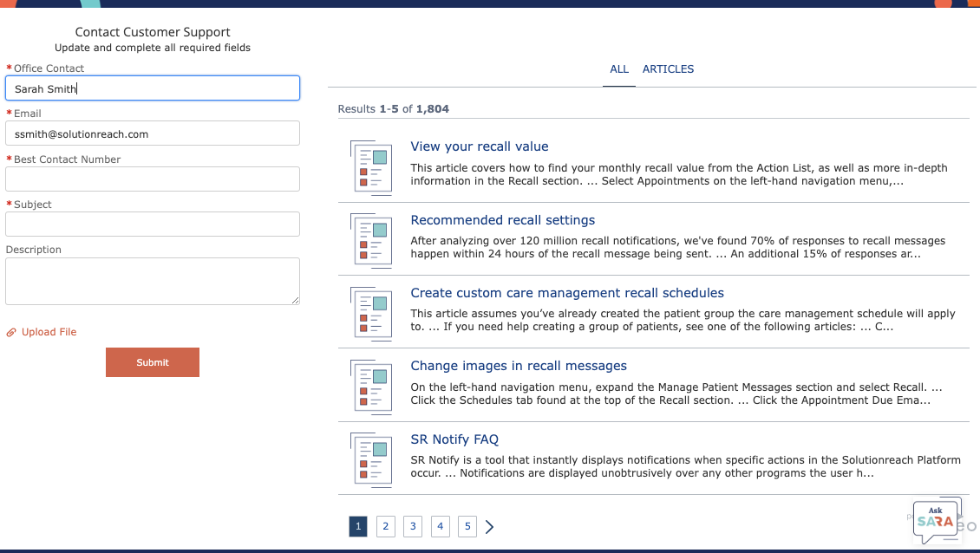This screenshot has height=553, width=980.
Task: Select results page 5
Action: point(467,526)
